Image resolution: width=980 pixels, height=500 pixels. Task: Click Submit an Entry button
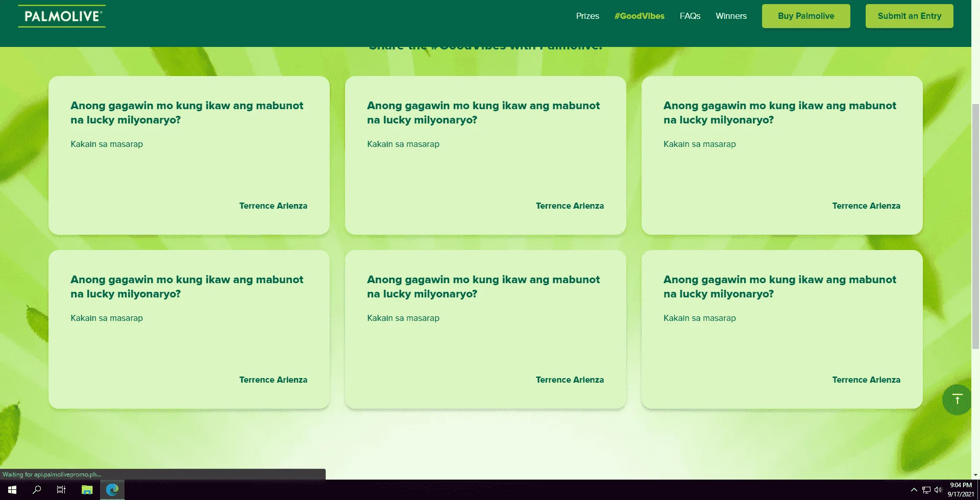910,16
